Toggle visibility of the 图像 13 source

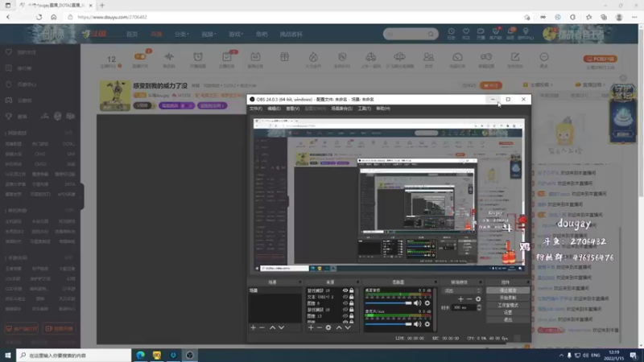click(345, 316)
